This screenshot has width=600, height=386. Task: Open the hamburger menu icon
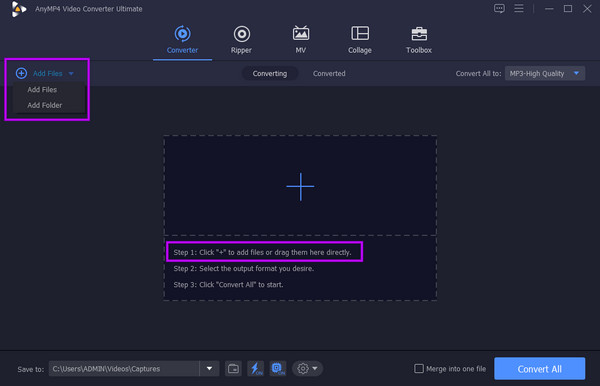(x=519, y=8)
